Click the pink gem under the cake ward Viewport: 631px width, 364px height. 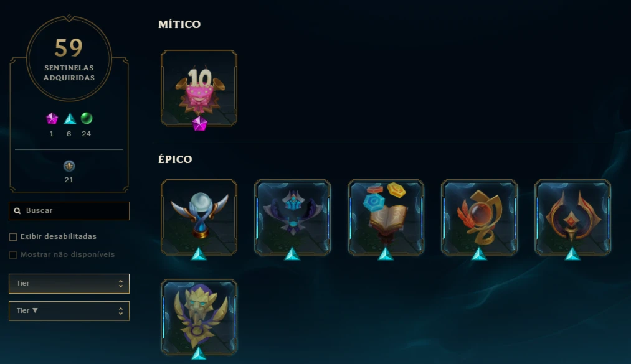(199, 124)
